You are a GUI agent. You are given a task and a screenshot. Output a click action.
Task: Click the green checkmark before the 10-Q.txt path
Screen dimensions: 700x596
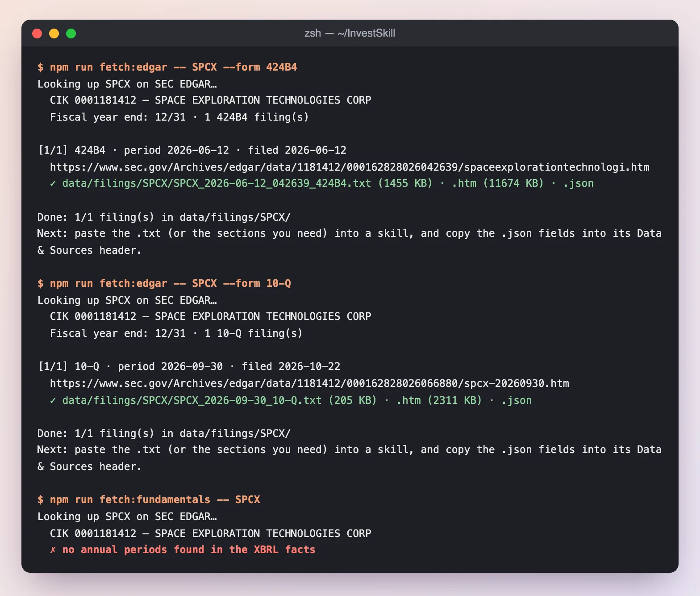53,400
